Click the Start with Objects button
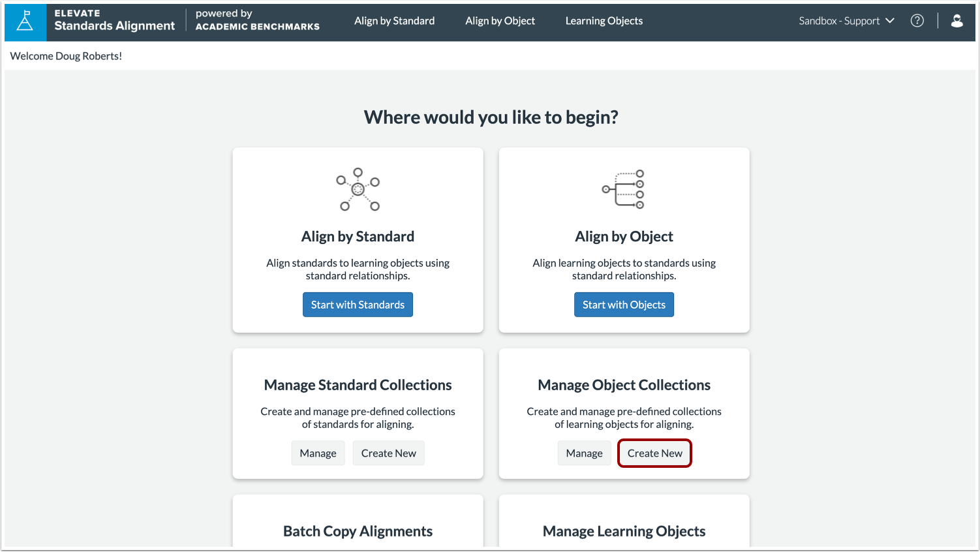 coord(624,305)
